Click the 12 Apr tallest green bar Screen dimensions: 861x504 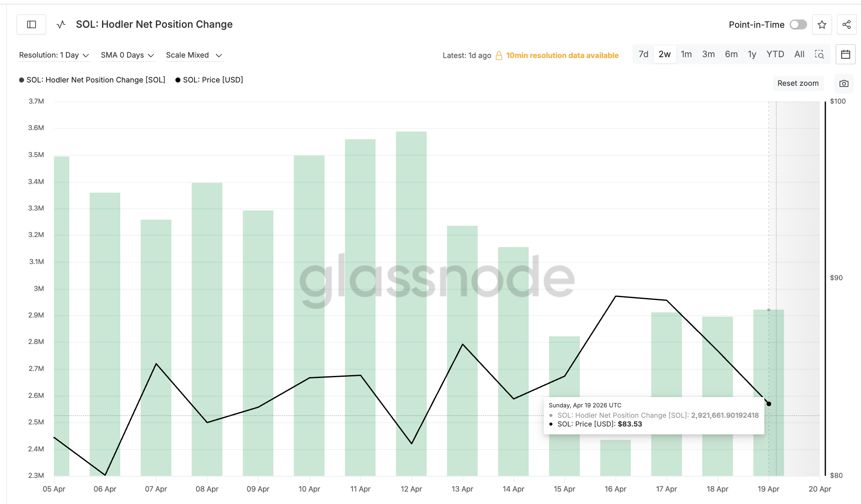[x=411, y=303]
